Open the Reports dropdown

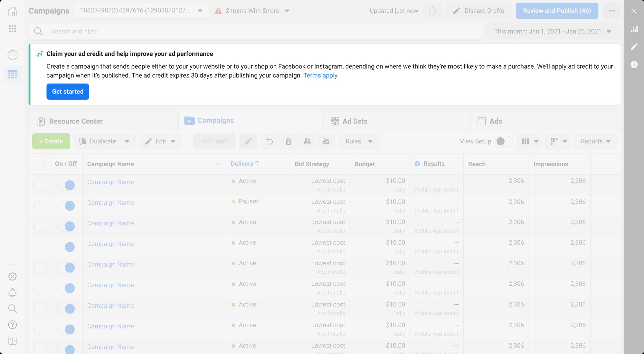pos(595,141)
